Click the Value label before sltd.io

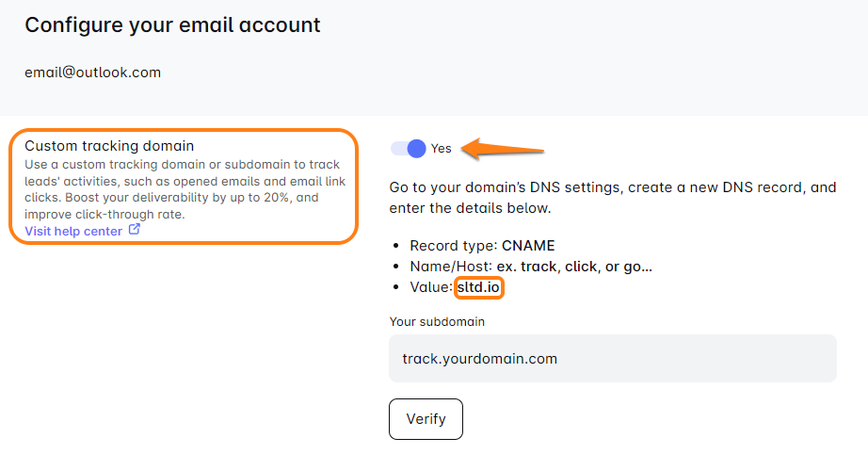coord(431,287)
